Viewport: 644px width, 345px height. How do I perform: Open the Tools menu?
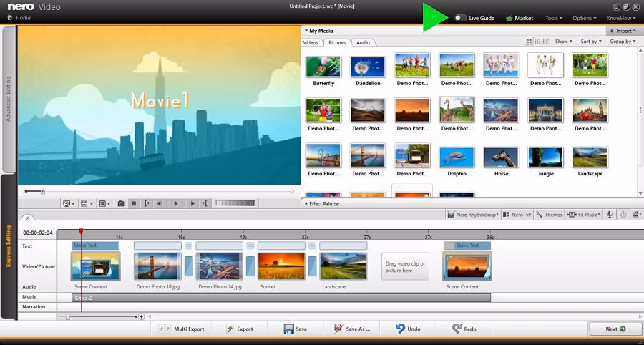554,18
